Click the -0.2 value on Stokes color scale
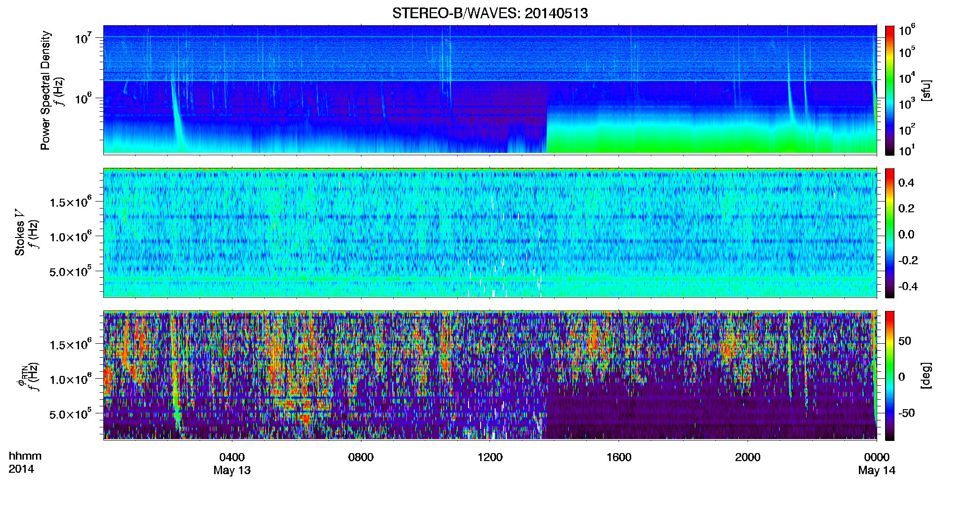 coord(908,260)
